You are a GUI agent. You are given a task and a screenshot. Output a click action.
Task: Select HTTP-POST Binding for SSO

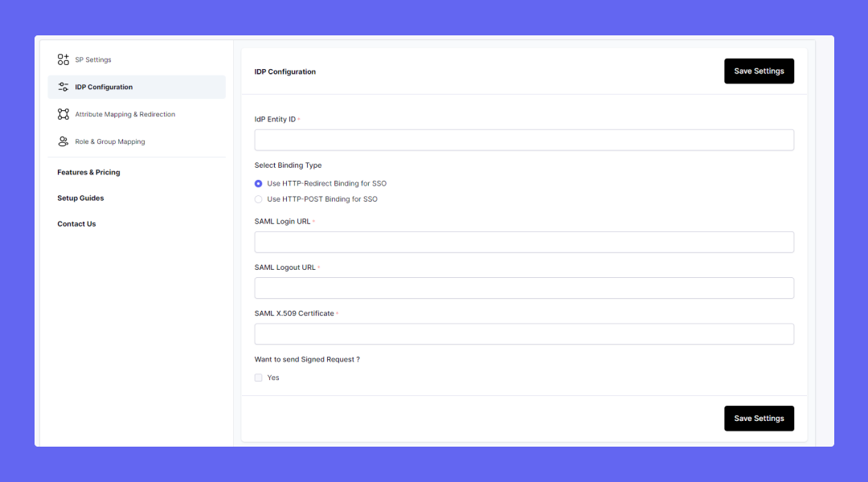259,199
